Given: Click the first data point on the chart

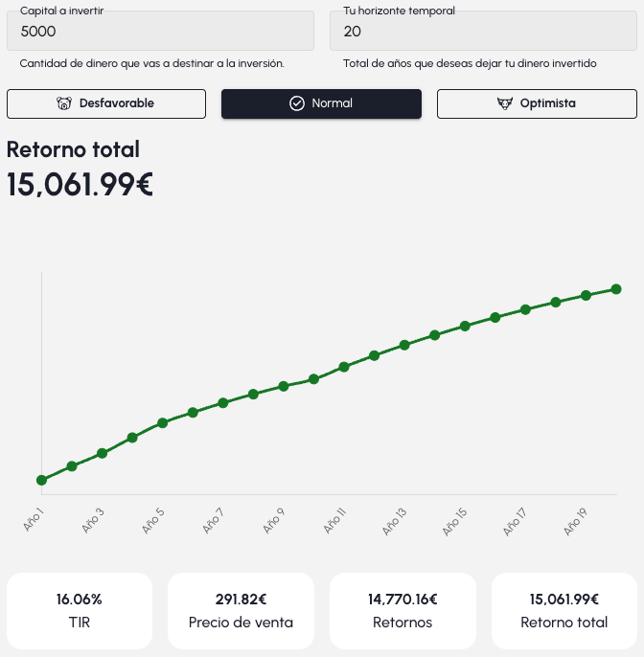Looking at the screenshot, I should tap(41, 480).
